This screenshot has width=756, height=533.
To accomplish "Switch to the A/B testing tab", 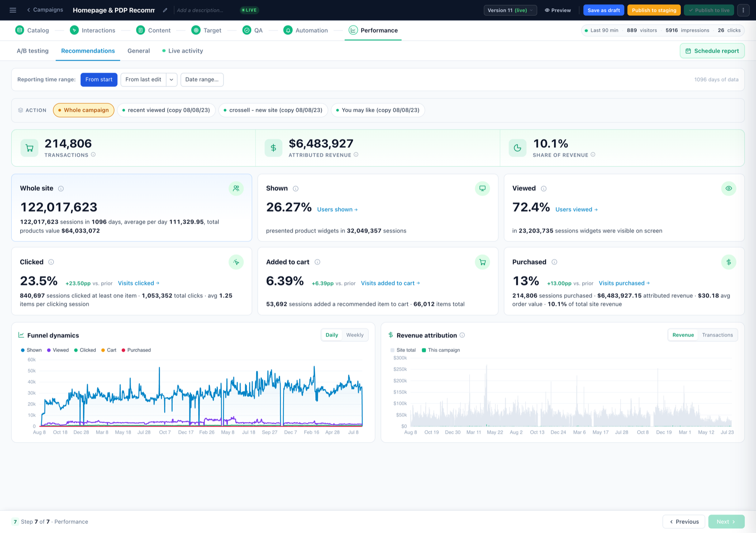I will click(x=33, y=51).
